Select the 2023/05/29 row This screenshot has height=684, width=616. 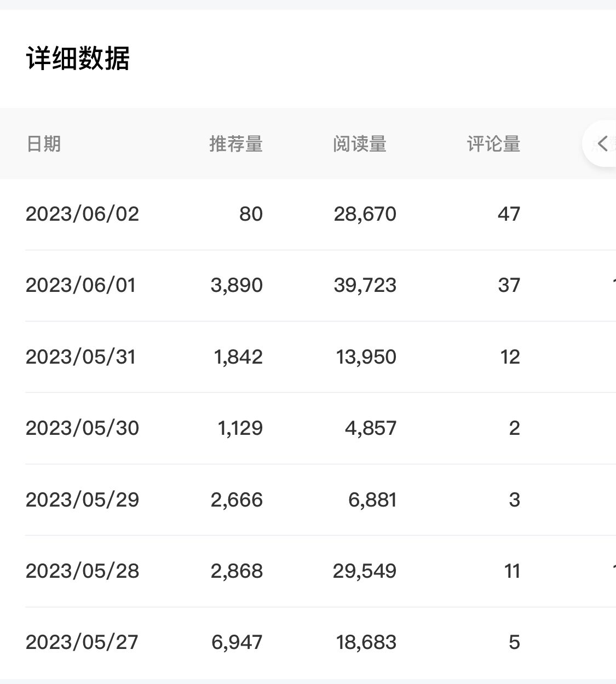click(82, 499)
